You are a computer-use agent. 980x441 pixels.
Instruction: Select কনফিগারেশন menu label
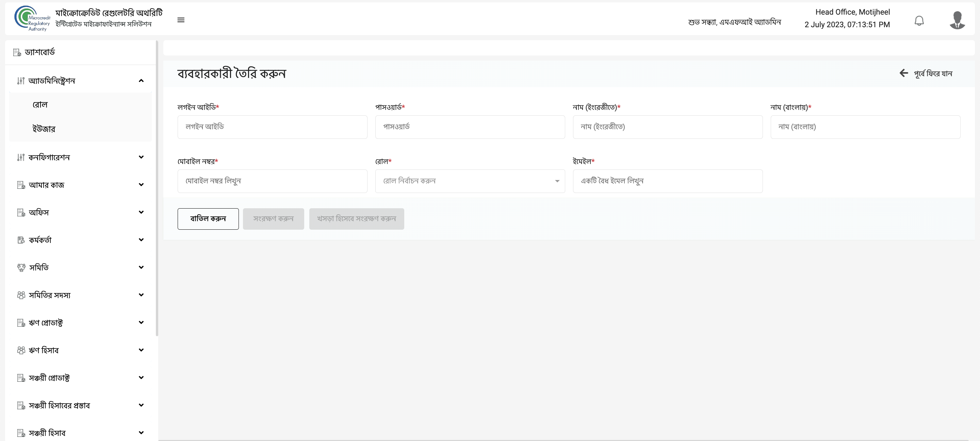[49, 157]
